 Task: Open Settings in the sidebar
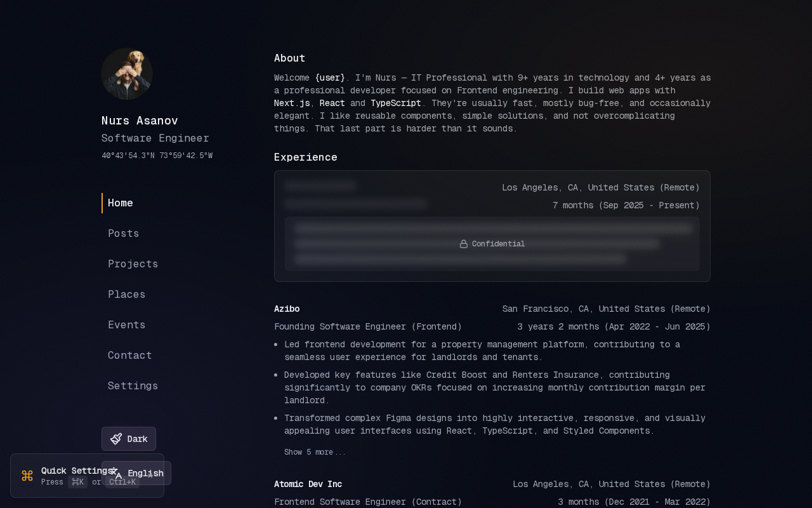click(133, 386)
